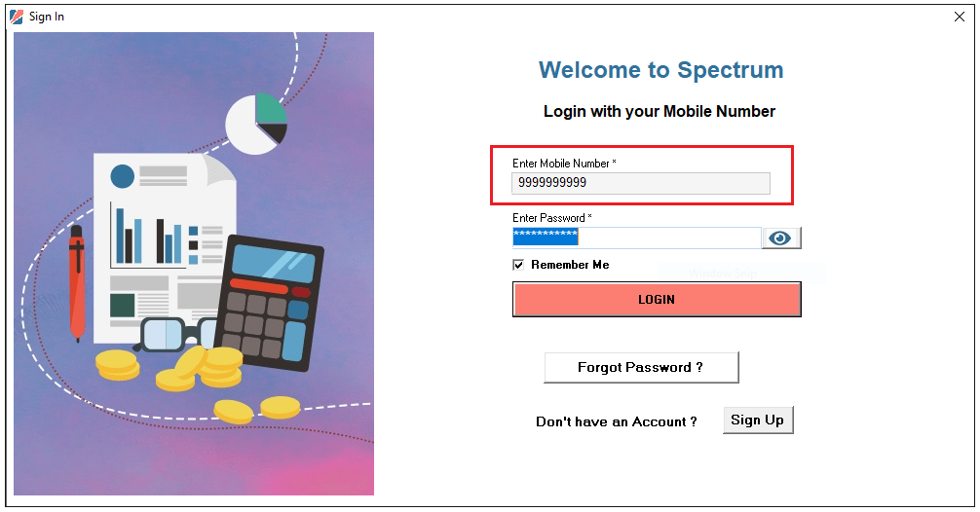Show password using the eye icon
The height and width of the screenshot is (512, 980).
point(781,238)
